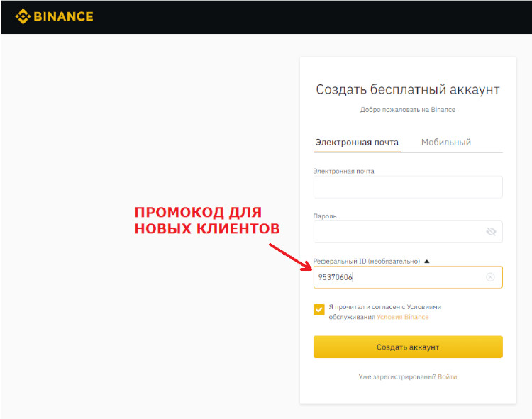The image size is (532, 419).
Task: Open the Условия Binance terms link
Action: click(403, 317)
